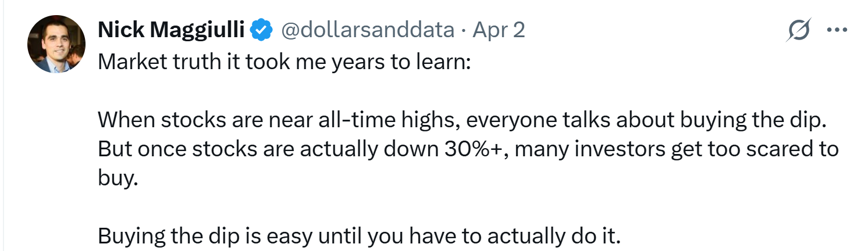The height and width of the screenshot is (251, 868).
Task: Open the @dollarsanddata handle link
Action: (368, 30)
